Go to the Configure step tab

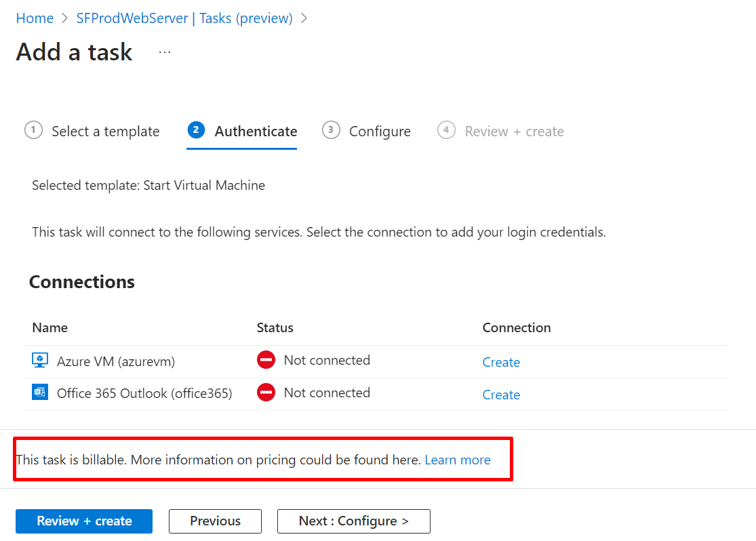366,131
